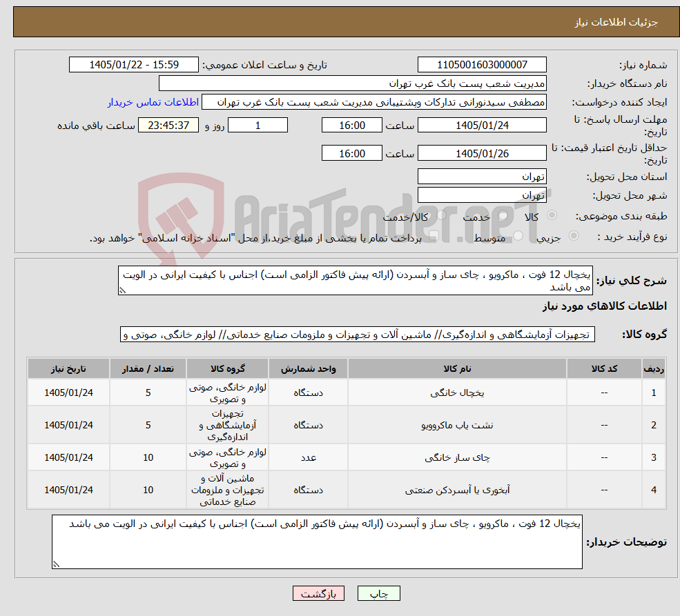The width and height of the screenshot is (680, 616).
Task: Click the remaining time 23:45:37 field
Action: coord(168,125)
